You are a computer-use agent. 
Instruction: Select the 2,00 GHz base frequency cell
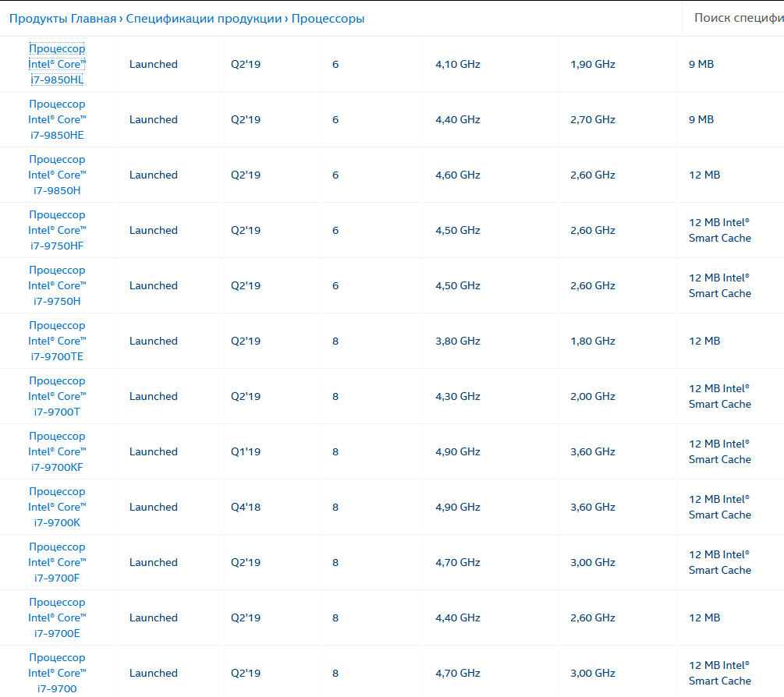click(593, 396)
